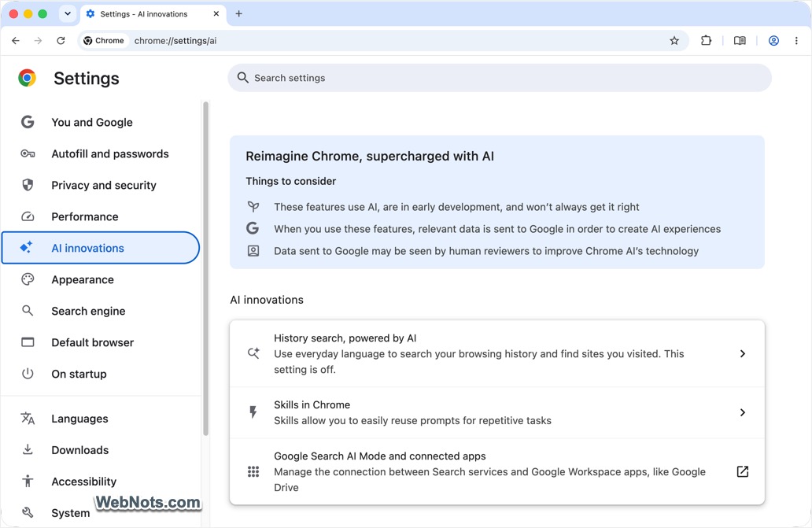The image size is (812, 528).
Task: Click the window Default browser icon
Action: click(x=28, y=342)
